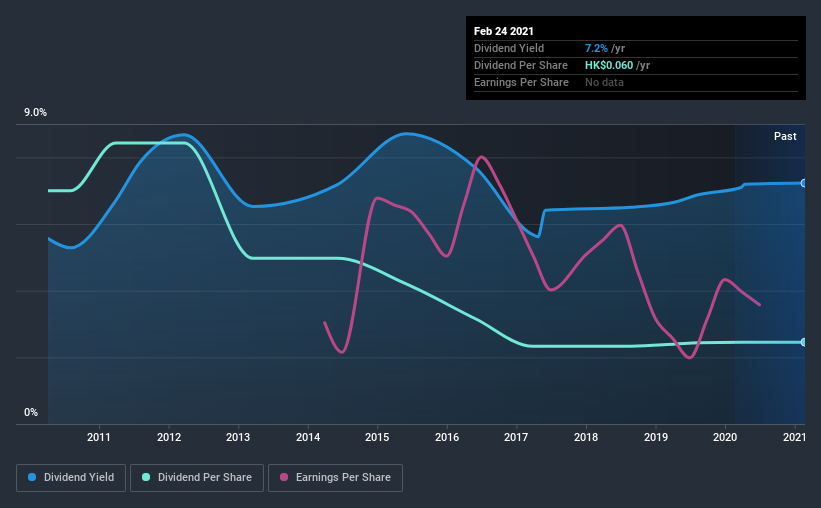Click the 'No data' earnings value

[604, 82]
